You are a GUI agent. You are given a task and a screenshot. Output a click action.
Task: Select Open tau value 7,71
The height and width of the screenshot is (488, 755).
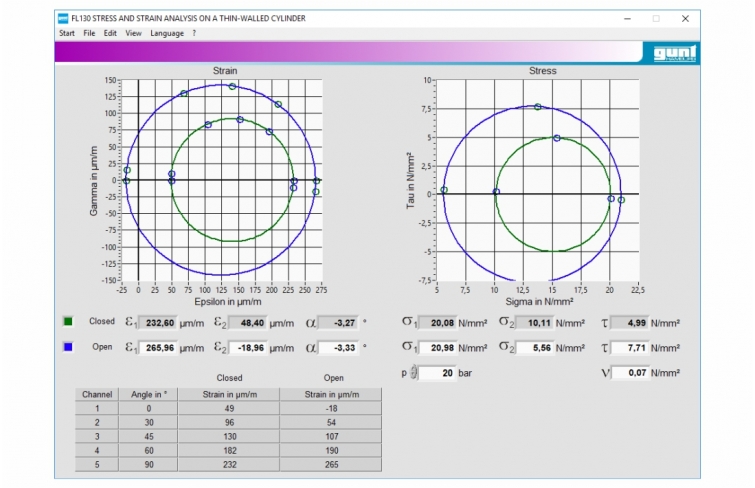tap(630, 348)
